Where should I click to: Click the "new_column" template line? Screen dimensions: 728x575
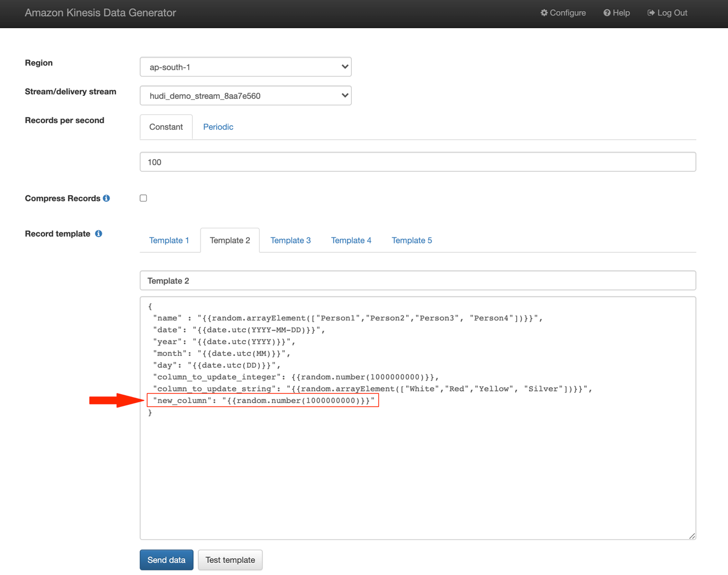[264, 400]
